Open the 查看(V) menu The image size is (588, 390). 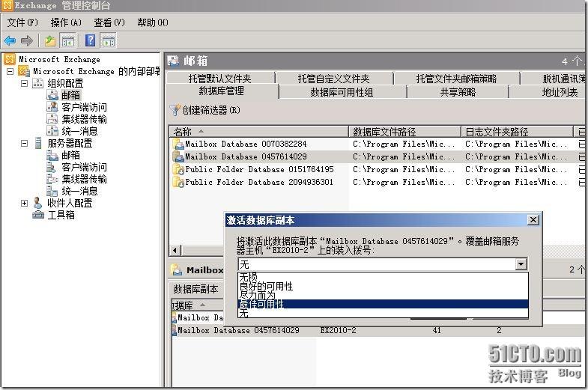(109, 22)
